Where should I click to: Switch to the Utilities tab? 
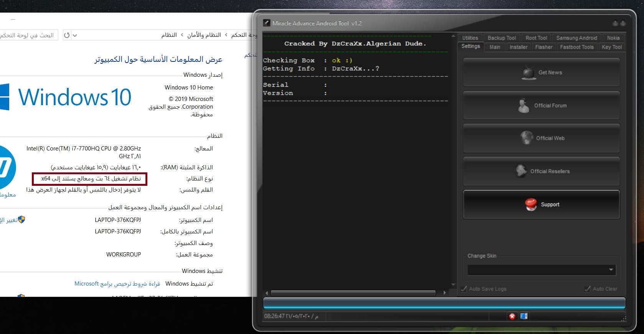[470, 38]
